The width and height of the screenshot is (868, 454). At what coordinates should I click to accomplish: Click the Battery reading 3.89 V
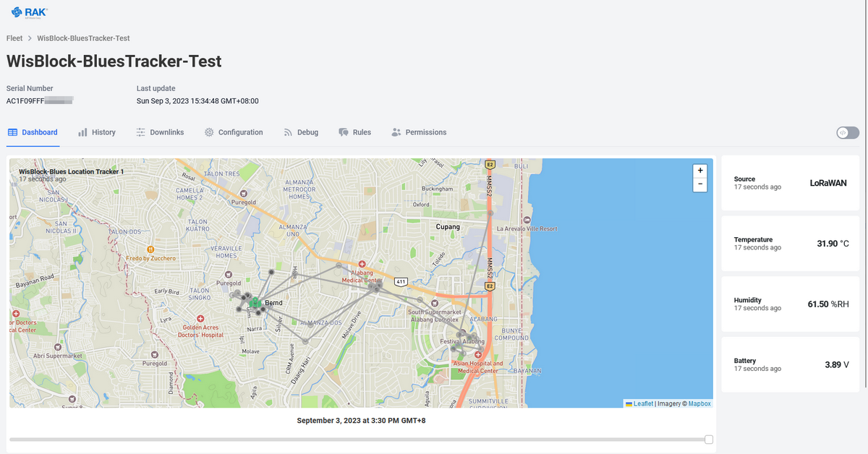(x=837, y=365)
